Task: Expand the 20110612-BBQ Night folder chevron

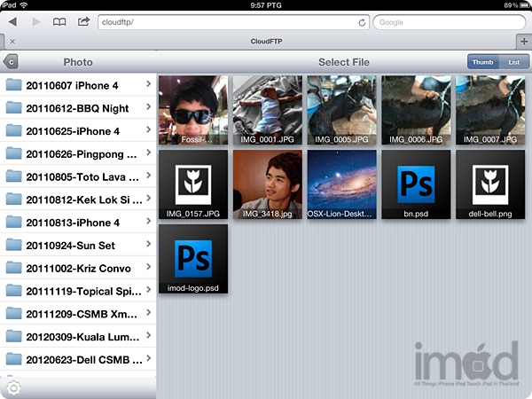Action: [147, 107]
